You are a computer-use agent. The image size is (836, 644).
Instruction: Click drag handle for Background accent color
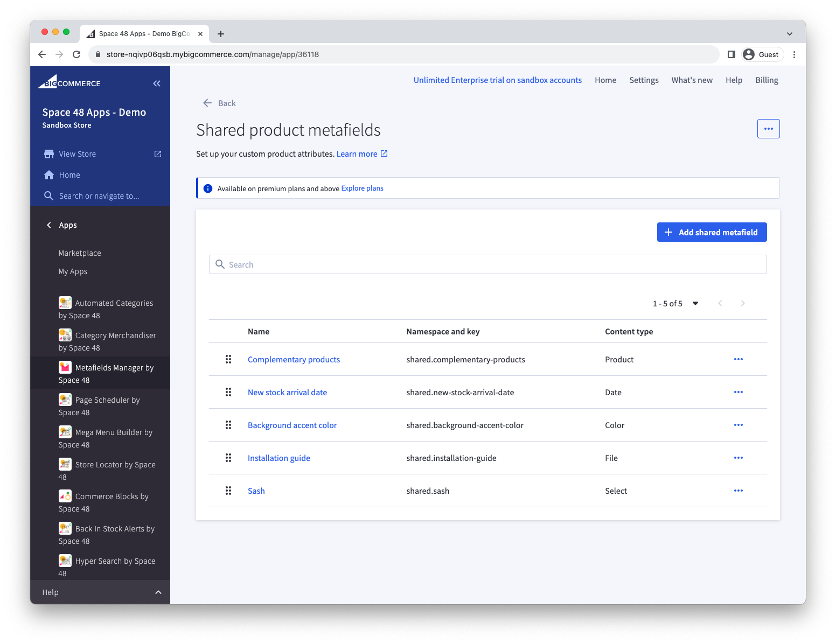[x=228, y=425]
